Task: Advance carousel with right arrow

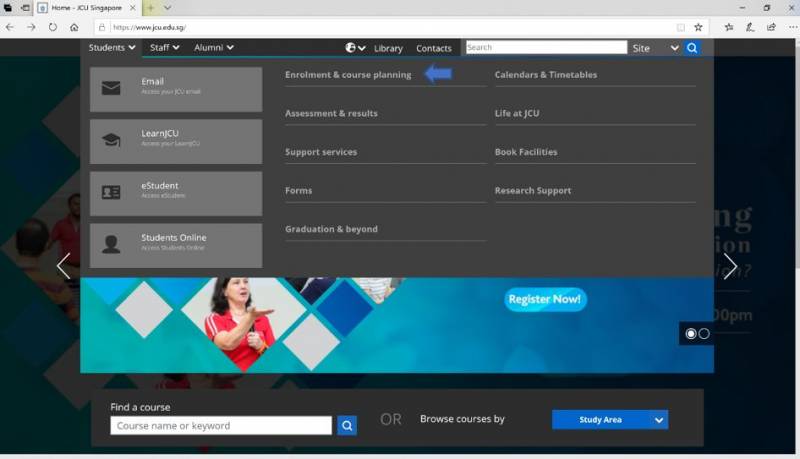Action: point(730,265)
